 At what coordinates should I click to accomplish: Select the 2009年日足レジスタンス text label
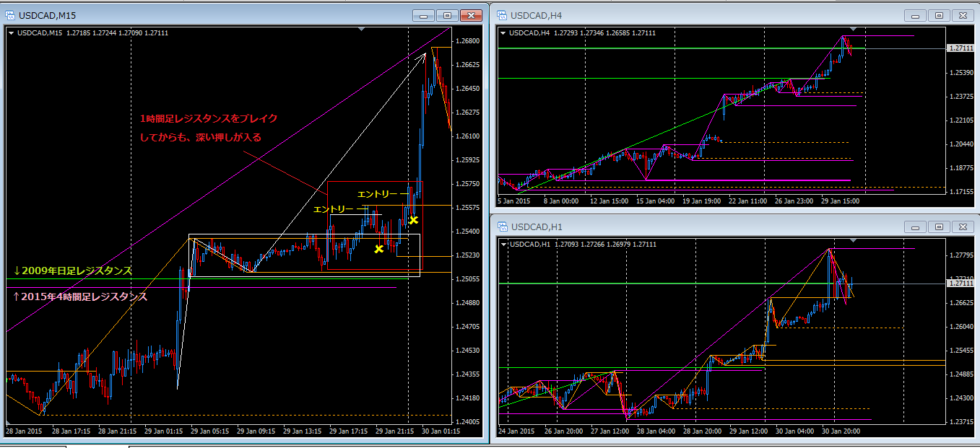(x=73, y=271)
